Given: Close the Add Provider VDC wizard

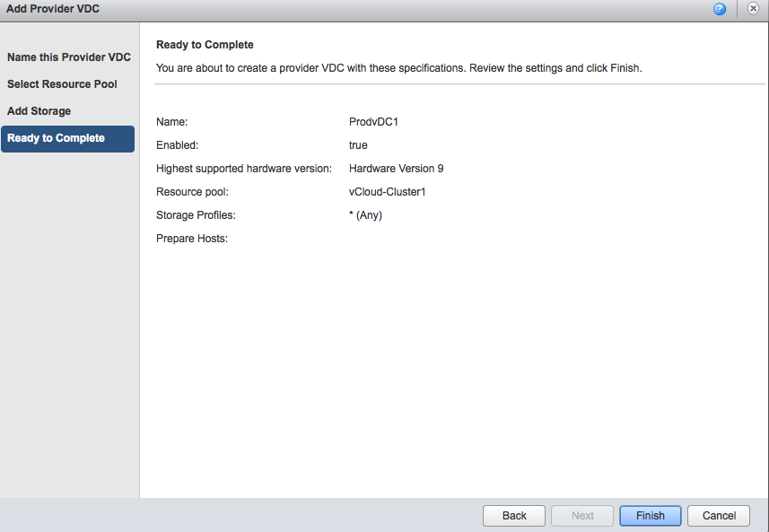Looking at the screenshot, I should (x=753, y=9).
